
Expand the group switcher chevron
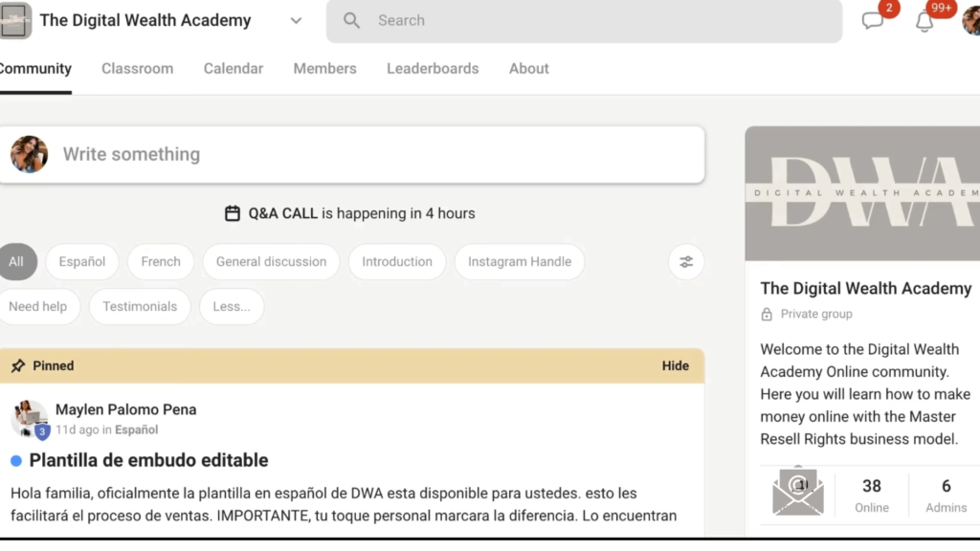click(x=296, y=21)
